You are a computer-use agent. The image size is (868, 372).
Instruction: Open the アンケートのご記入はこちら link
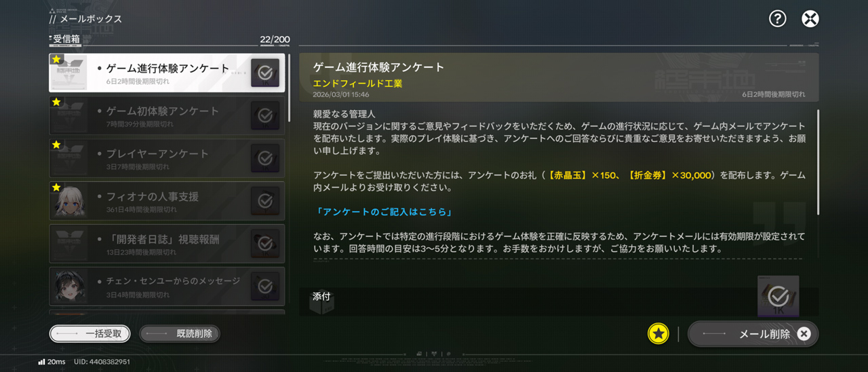(384, 212)
